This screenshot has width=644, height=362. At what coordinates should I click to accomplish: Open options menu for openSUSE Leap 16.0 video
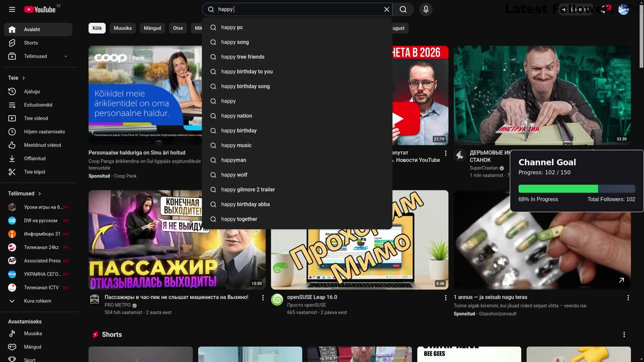tap(445, 298)
